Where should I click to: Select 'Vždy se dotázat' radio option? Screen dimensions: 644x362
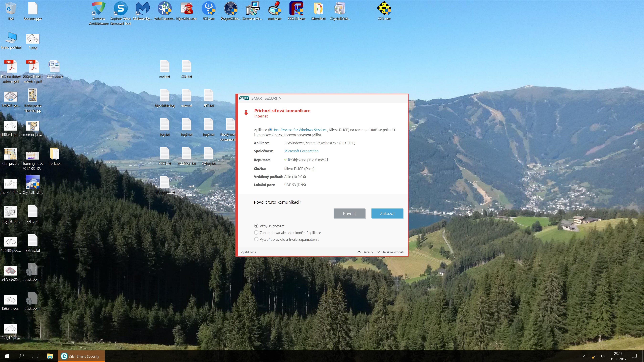256,226
